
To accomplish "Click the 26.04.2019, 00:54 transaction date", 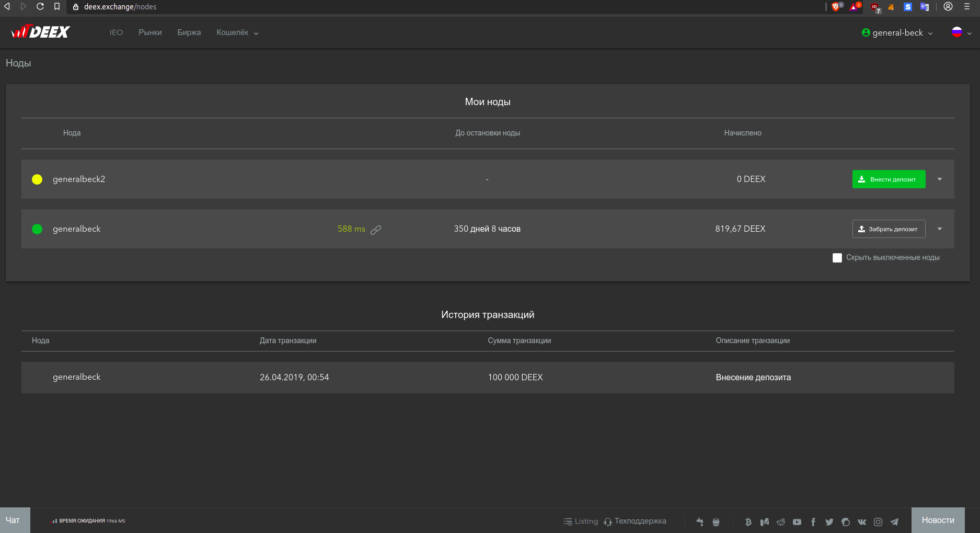I will [x=294, y=377].
